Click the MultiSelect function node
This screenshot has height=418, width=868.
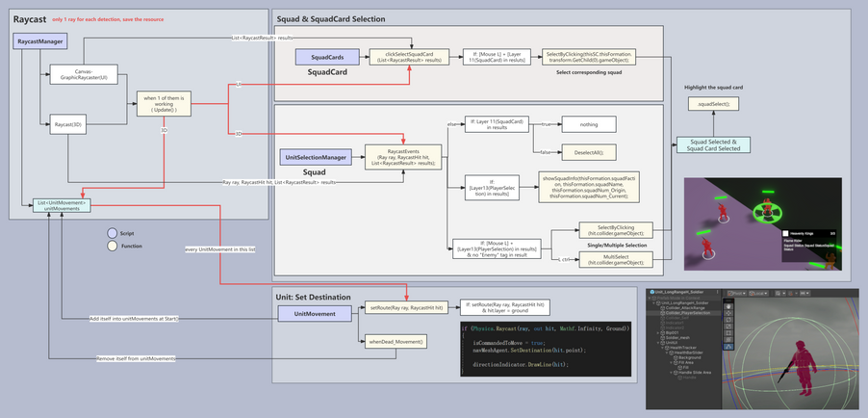(x=616, y=259)
